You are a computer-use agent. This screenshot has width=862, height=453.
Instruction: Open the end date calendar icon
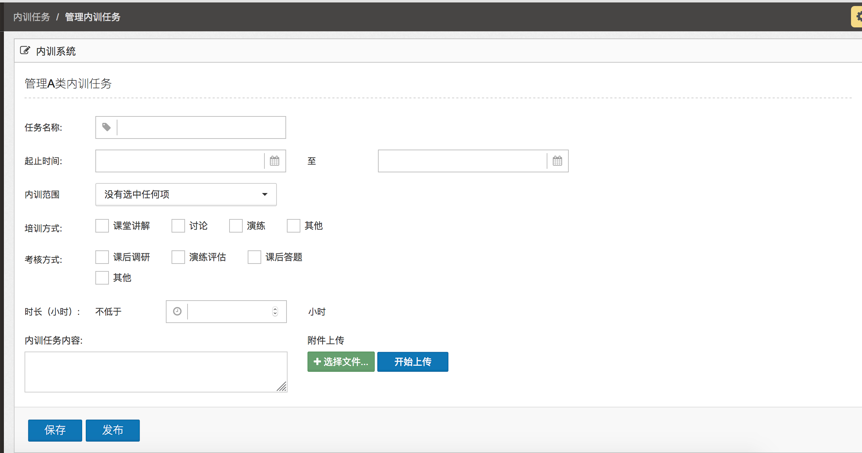(557, 161)
